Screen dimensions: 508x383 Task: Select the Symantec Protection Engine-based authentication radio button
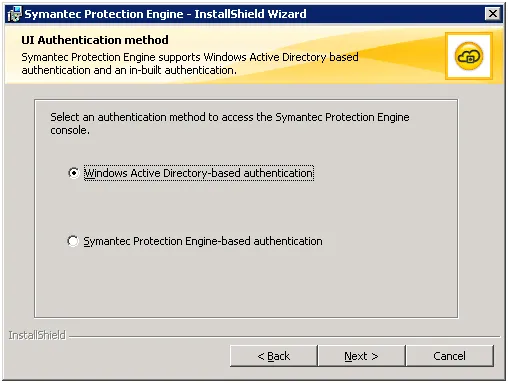73,241
